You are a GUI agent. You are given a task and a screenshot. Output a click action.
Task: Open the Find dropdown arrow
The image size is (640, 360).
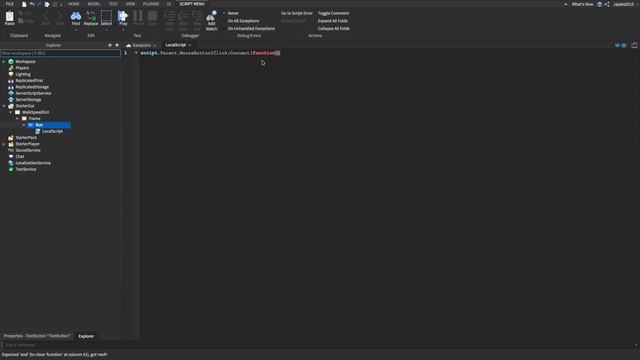(76, 29)
